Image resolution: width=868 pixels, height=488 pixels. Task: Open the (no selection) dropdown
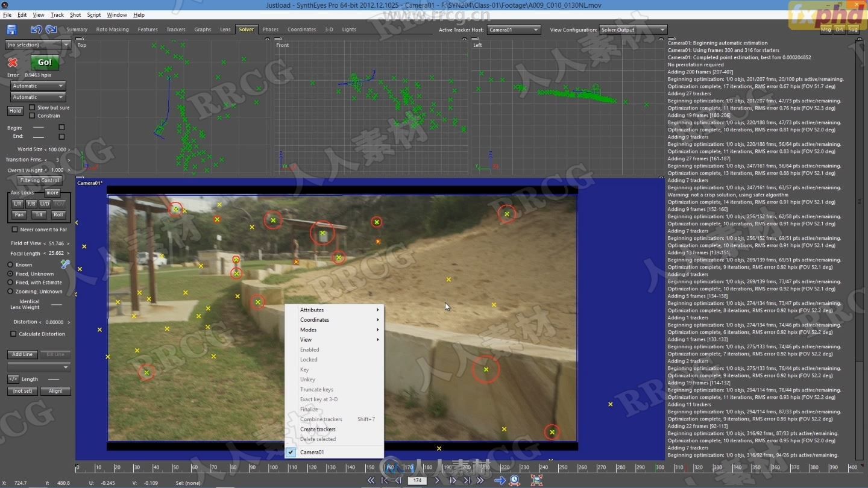pos(38,45)
